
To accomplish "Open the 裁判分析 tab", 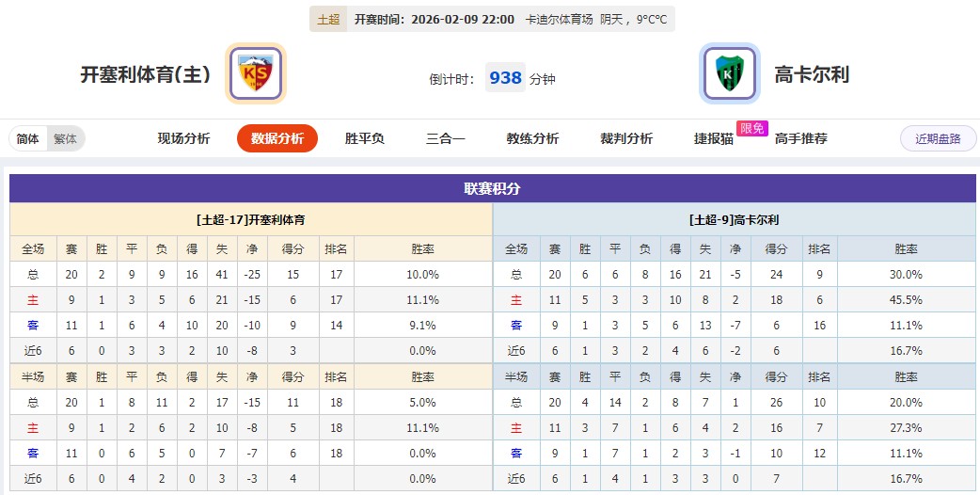I will pyautogui.click(x=626, y=138).
